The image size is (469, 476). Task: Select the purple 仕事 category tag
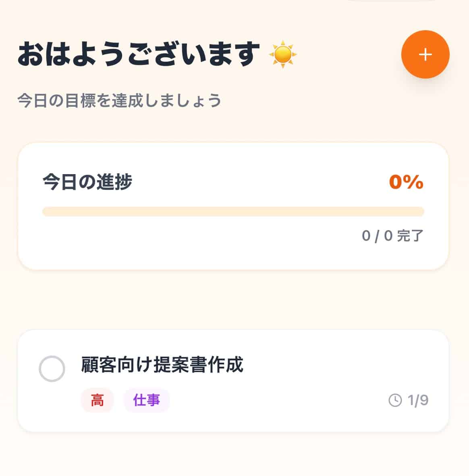(147, 400)
